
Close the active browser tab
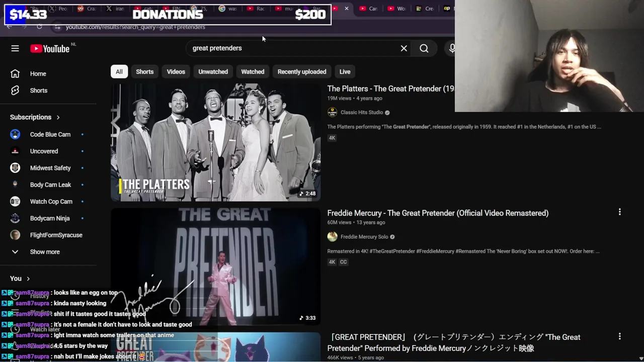[346, 9]
